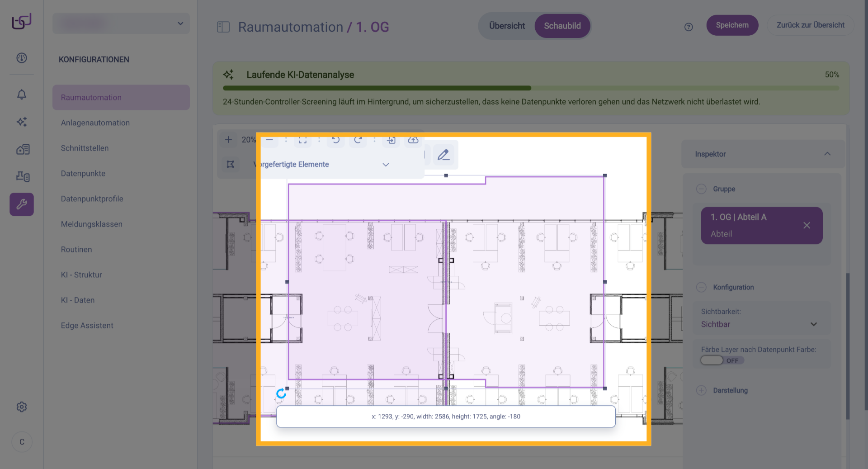Open the Sichtbarkeit dropdown

coord(759,324)
